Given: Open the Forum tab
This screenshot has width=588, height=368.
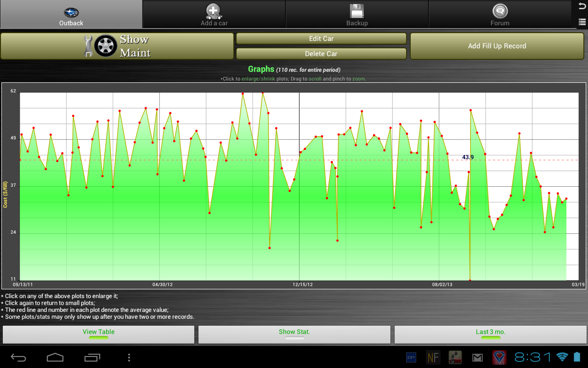Looking at the screenshot, I should [500, 14].
